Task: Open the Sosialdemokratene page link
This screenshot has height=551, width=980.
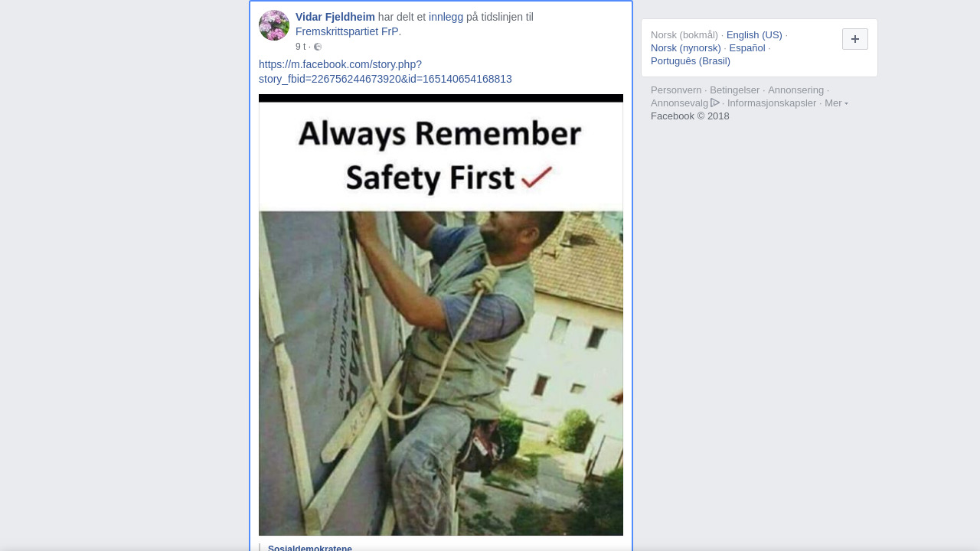Action: [310, 548]
